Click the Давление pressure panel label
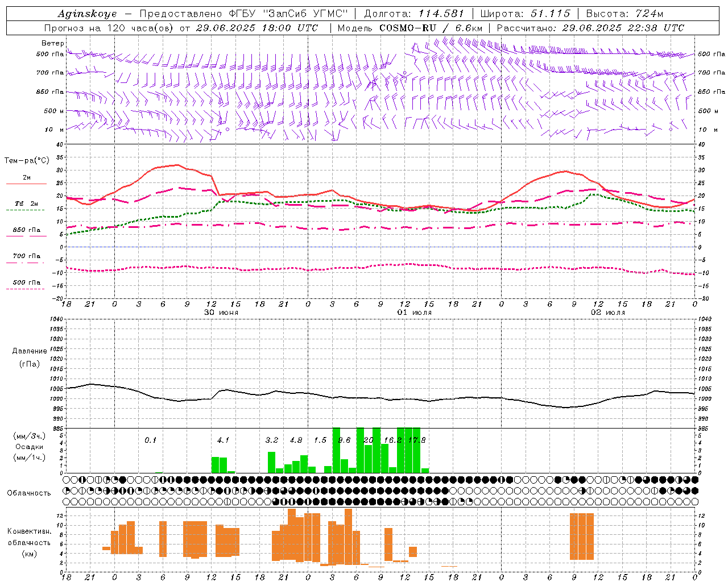 click(30, 351)
